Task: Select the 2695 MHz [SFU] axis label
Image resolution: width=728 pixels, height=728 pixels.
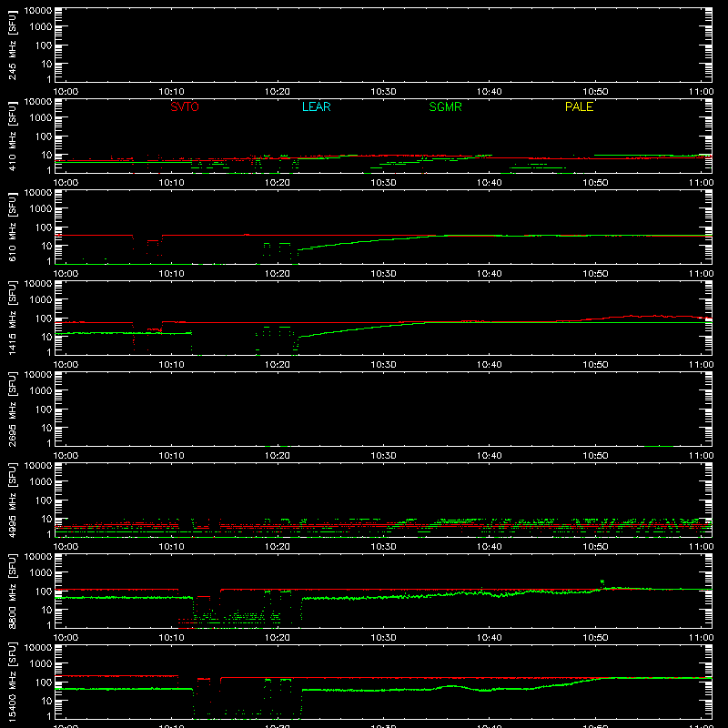Action: (x=12, y=409)
